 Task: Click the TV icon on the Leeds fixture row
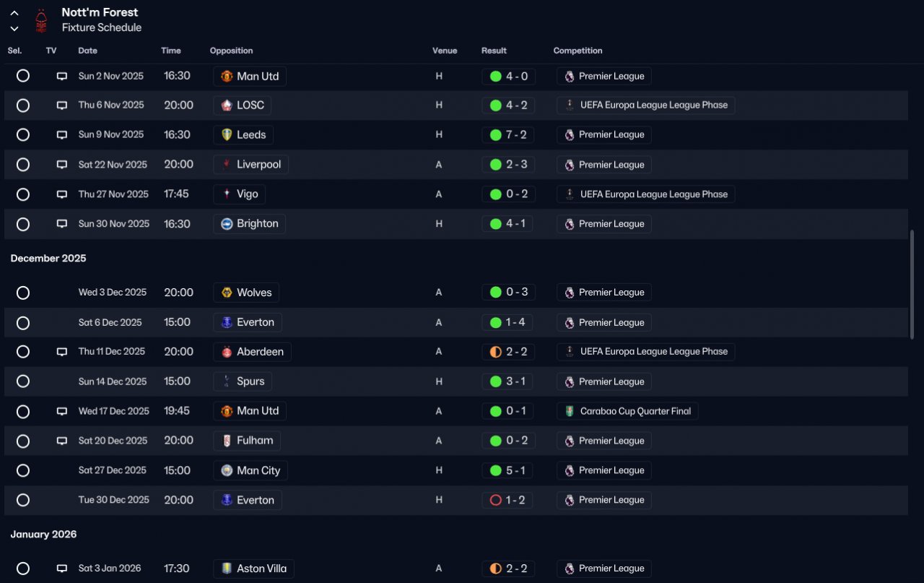pos(62,135)
